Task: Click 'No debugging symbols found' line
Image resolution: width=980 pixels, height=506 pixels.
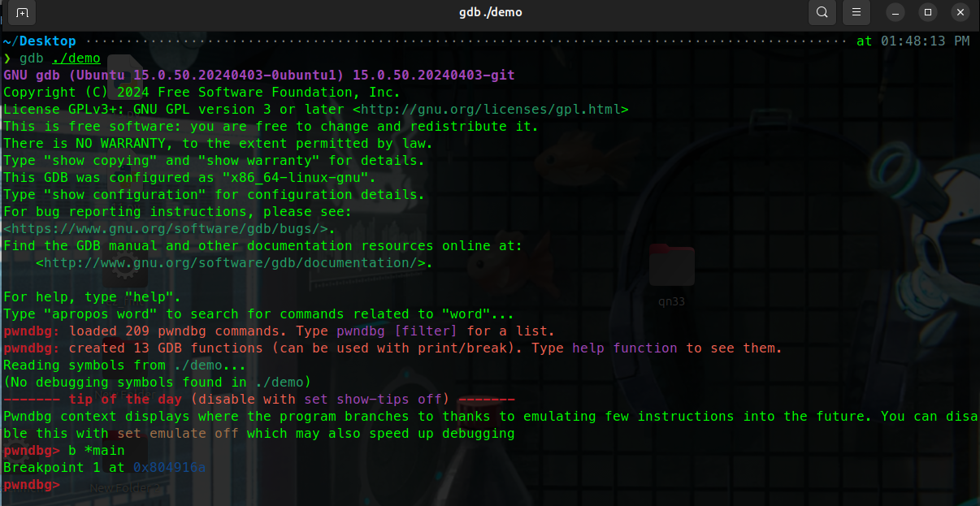Action: click(158, 382)
